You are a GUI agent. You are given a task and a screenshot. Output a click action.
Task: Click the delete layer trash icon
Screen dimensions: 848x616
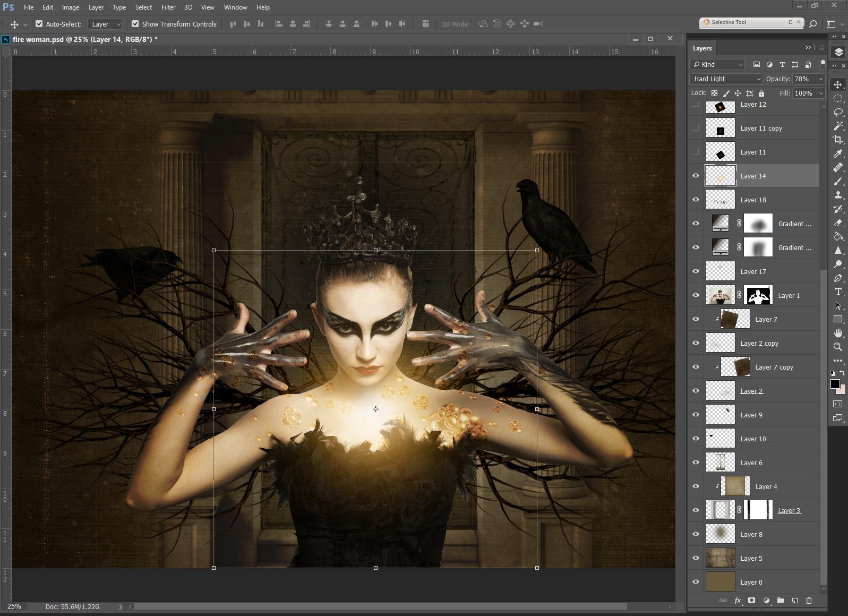(x=809, y=601)
